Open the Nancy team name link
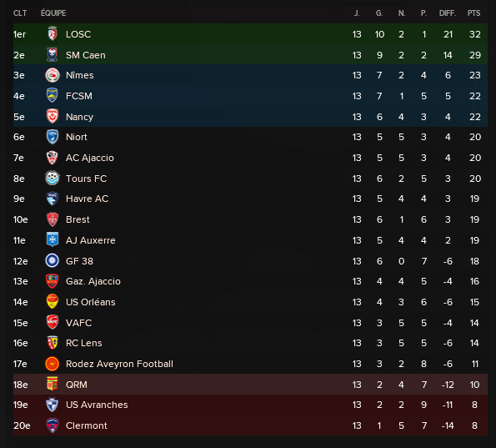 click(x=79, y=117)
